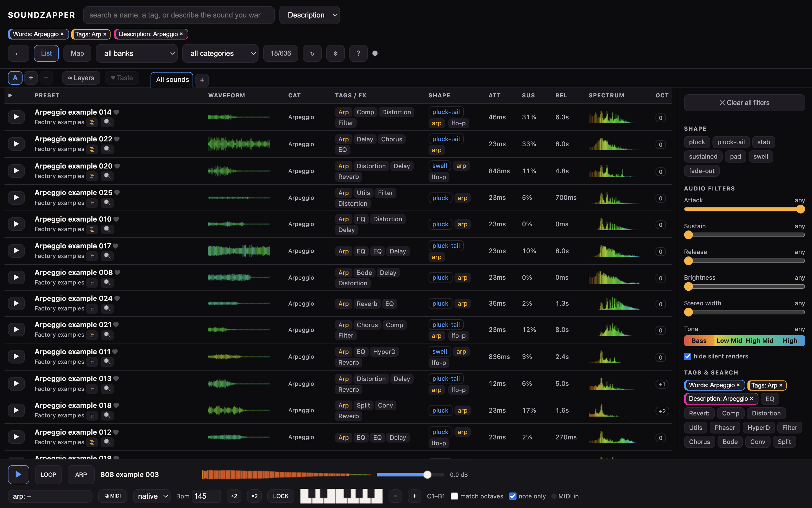The height and width of the screenshot is (508, 812).
Task: Add a new tab after All sounds
Action: [x=202, y=80]
